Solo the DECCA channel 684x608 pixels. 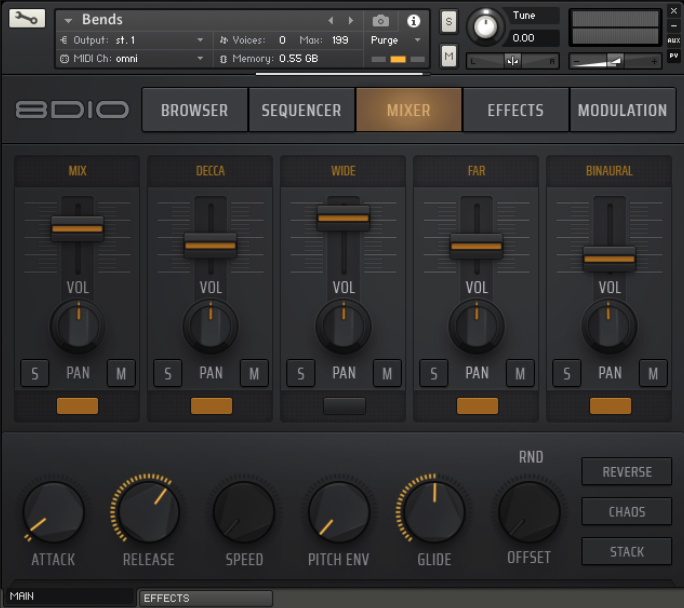tap(168, 373)
